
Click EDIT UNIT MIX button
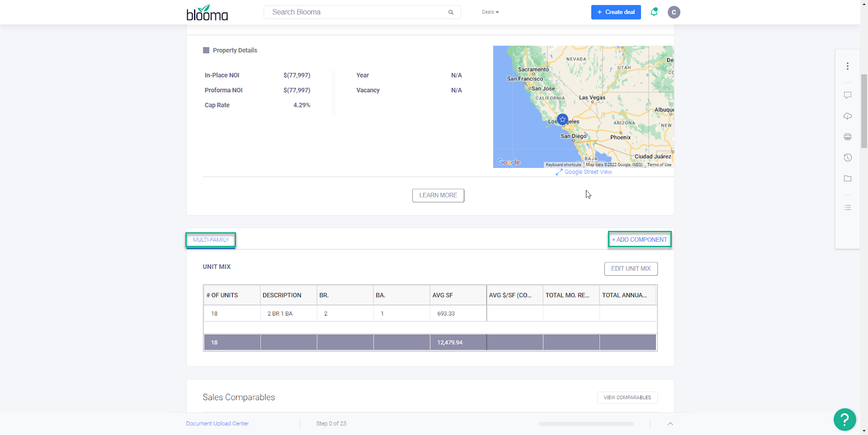[631, 269]
